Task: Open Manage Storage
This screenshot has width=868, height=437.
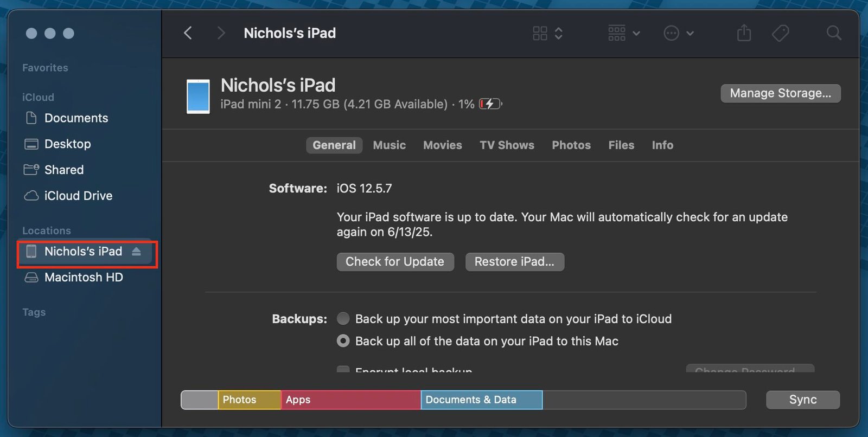Action: point(781,93)
